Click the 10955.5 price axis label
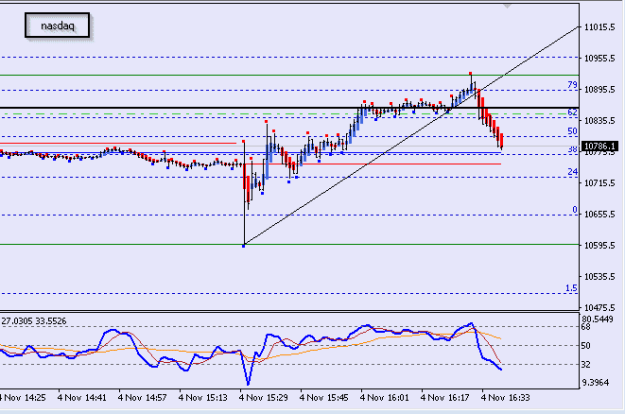This screenshot has width=625, height=414. click(x=599, y=58)
